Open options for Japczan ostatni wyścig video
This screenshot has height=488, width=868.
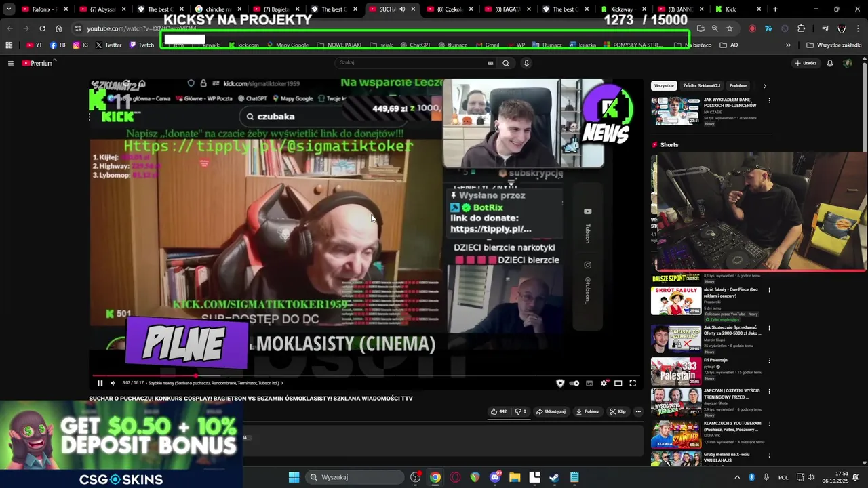(x=769, y=391)
